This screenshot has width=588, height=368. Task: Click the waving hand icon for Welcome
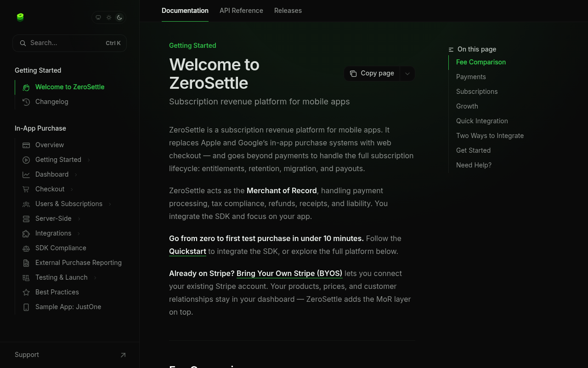[x=26, y=87]
